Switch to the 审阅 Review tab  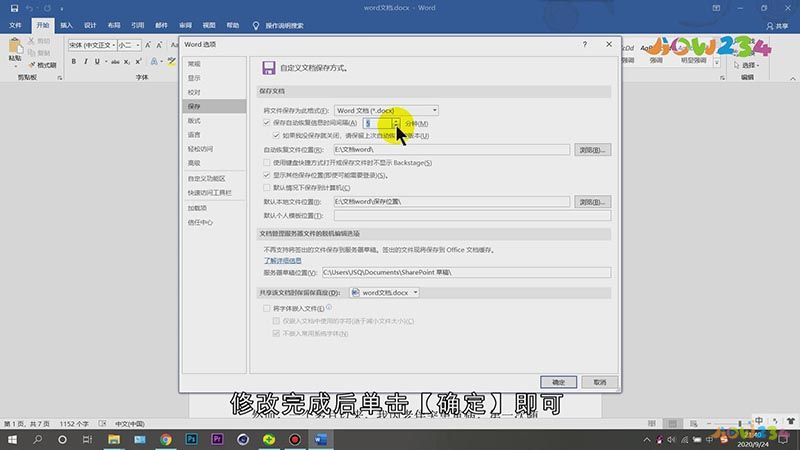point(185,25)
